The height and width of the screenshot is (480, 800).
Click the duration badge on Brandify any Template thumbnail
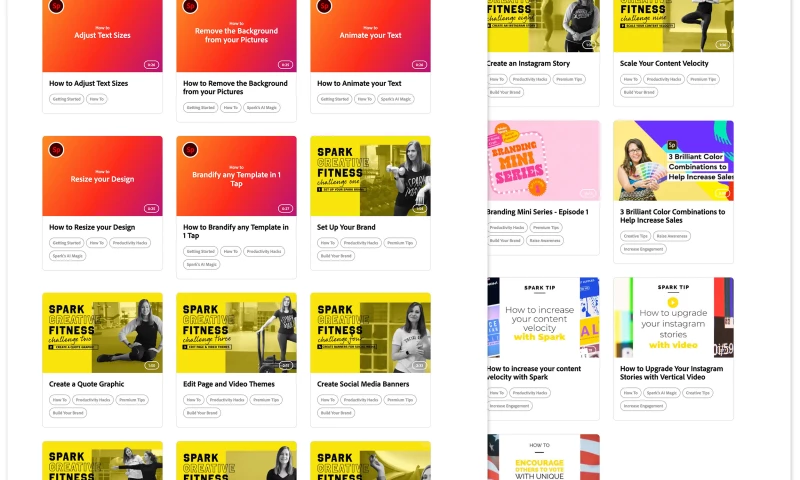(x=285, y=209)
